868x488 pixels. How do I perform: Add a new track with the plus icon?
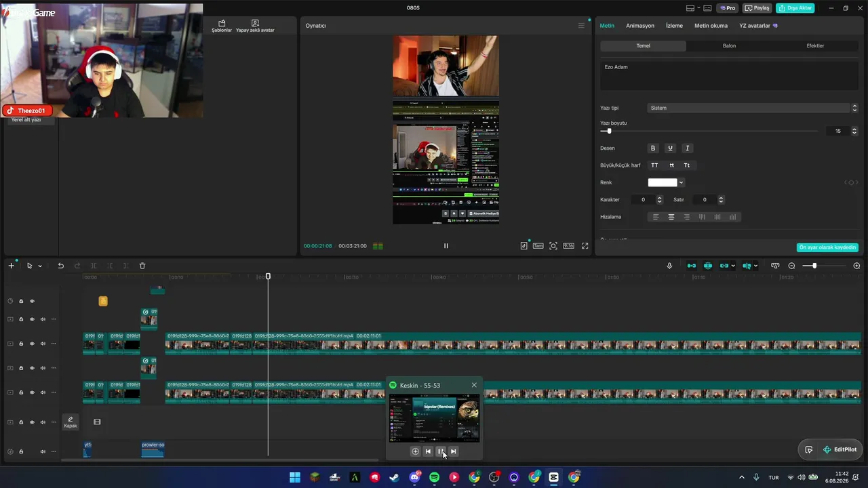[11, 266]
